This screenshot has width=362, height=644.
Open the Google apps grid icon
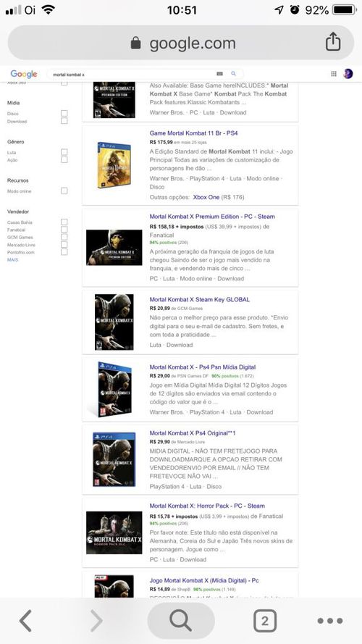[334, 74]
